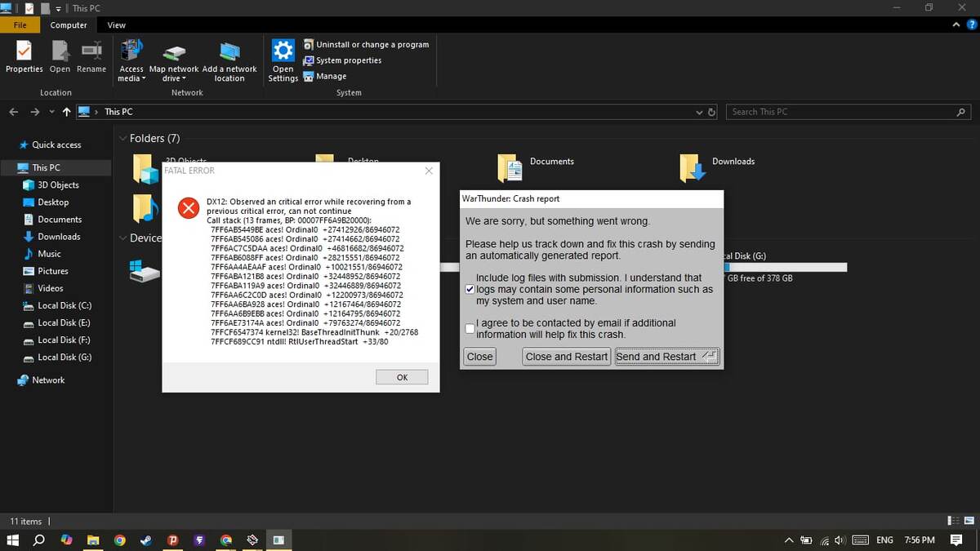Close the FATAL ERROR dialog with X
The height and width of the screenshot is (551, 980).
[x=429, y=171]
